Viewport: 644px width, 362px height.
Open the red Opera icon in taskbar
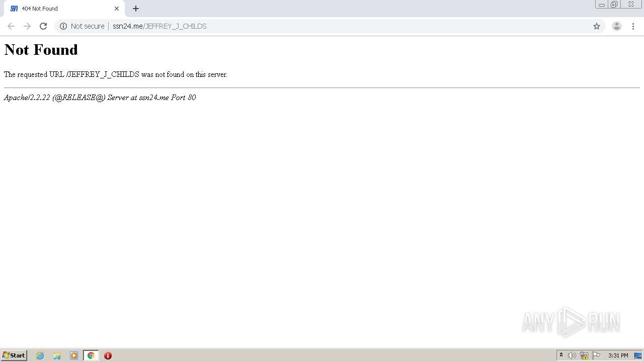pyautogui.click(x=108, y=355)
